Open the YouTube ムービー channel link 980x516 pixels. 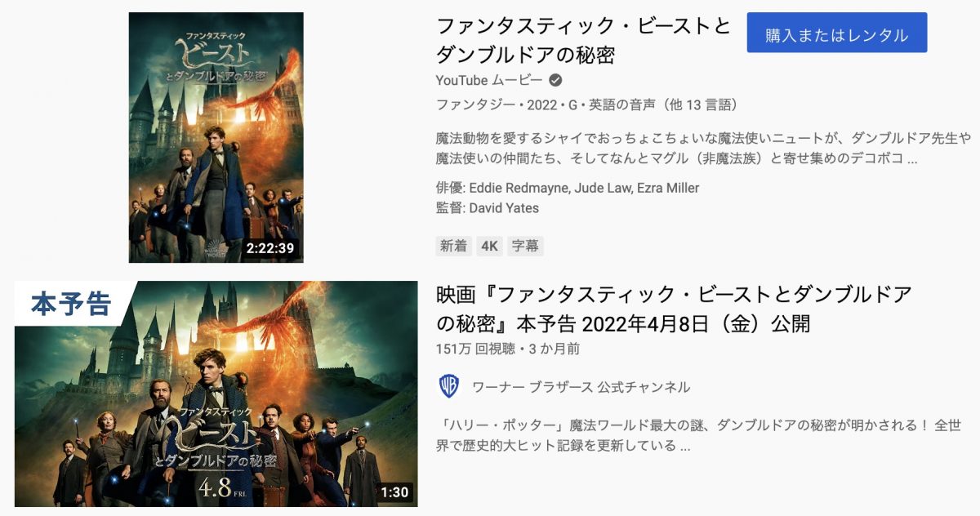click(489, 80)
